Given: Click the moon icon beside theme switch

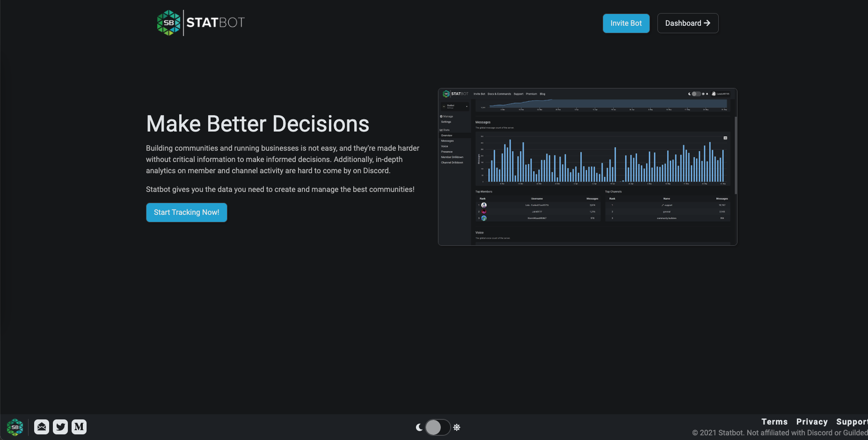Looking at the screenshot, I should coord(419,427).
